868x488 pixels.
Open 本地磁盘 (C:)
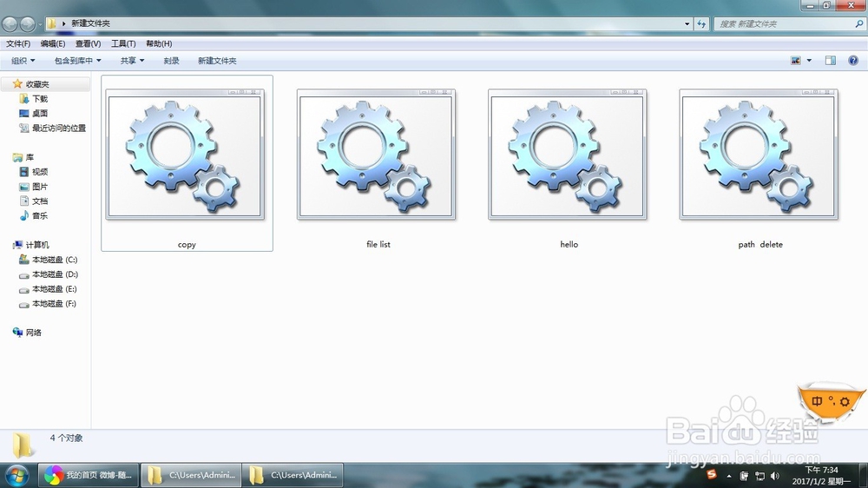click(55, 260)
